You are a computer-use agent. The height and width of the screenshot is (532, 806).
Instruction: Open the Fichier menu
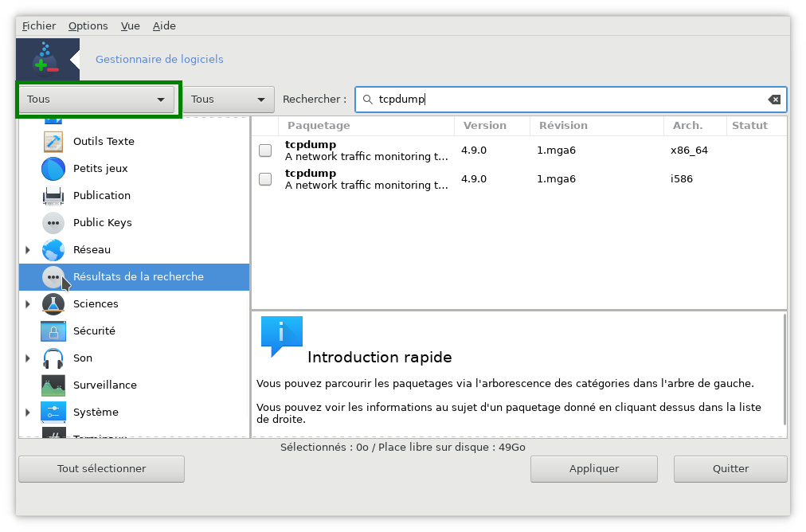click(x=39, y=25)
